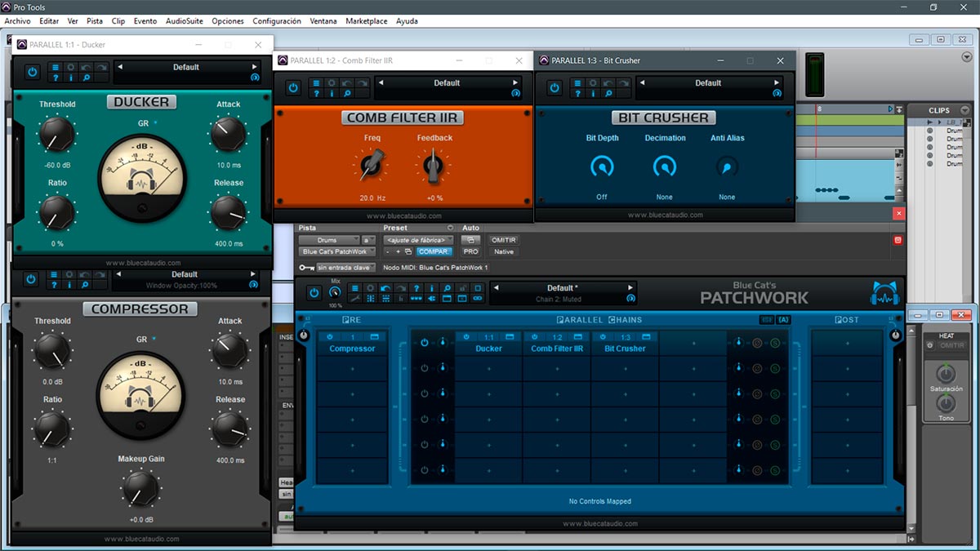Click previous preset arrow in Bit Crusher window
980x551 pixels.
click(x=641, y=82)
